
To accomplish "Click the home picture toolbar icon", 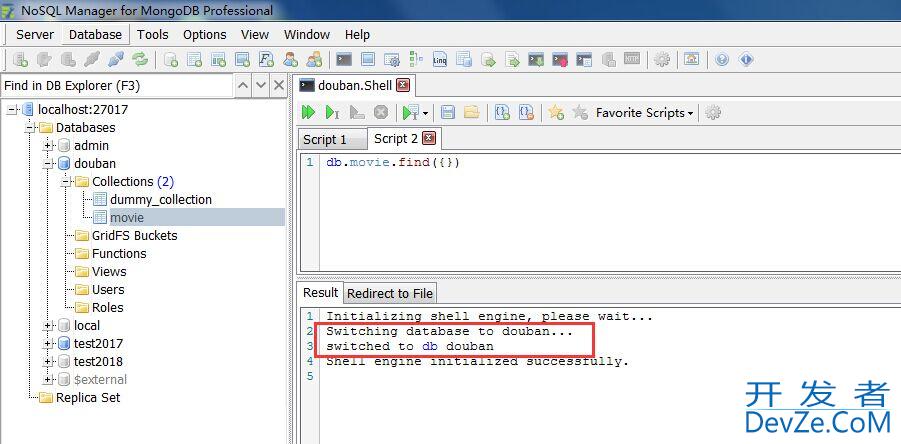I will 691,59.
